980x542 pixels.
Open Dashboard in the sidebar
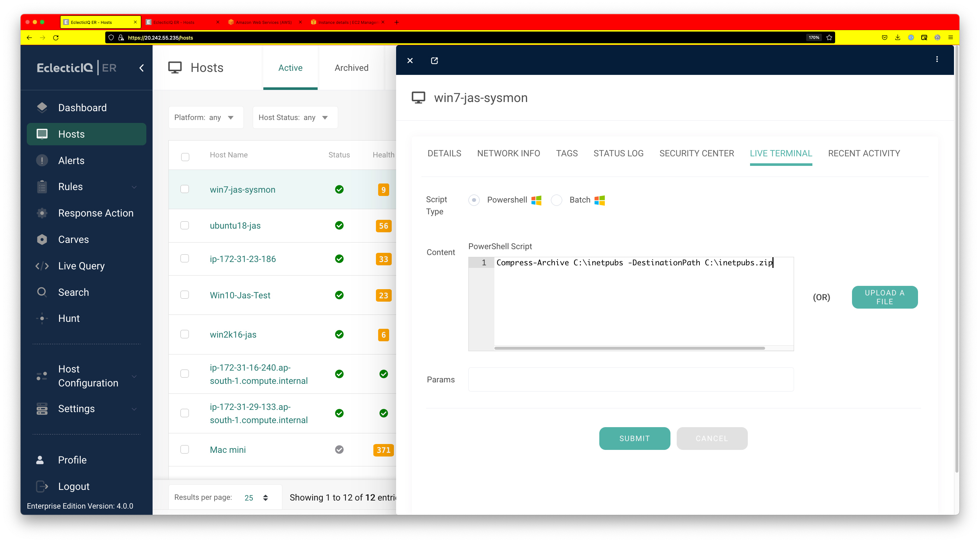pyautogui.click(x=86, y=108)
